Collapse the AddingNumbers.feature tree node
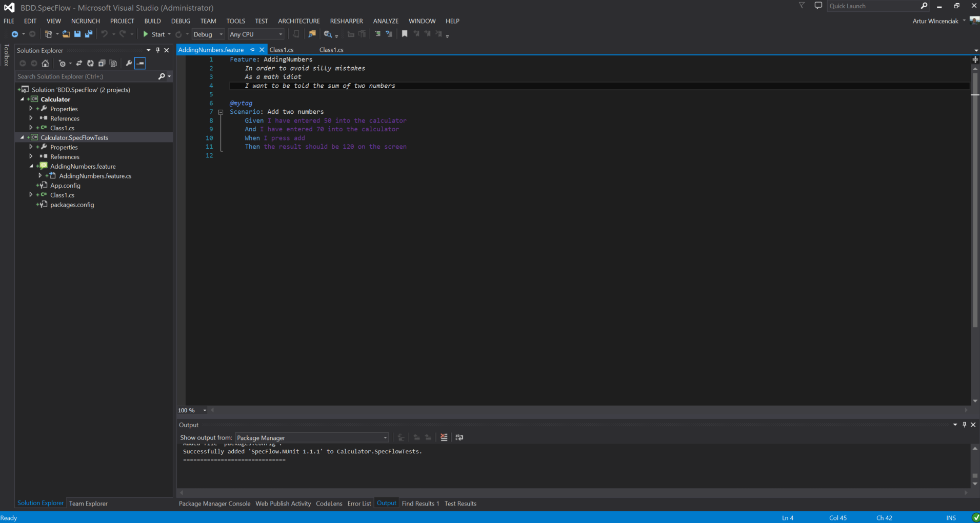 point(31,166)
